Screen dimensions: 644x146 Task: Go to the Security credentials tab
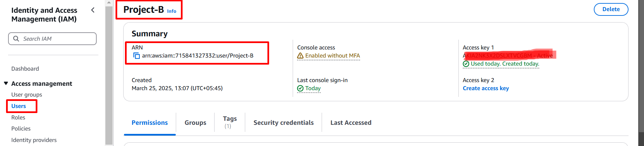tap(283, 123)
